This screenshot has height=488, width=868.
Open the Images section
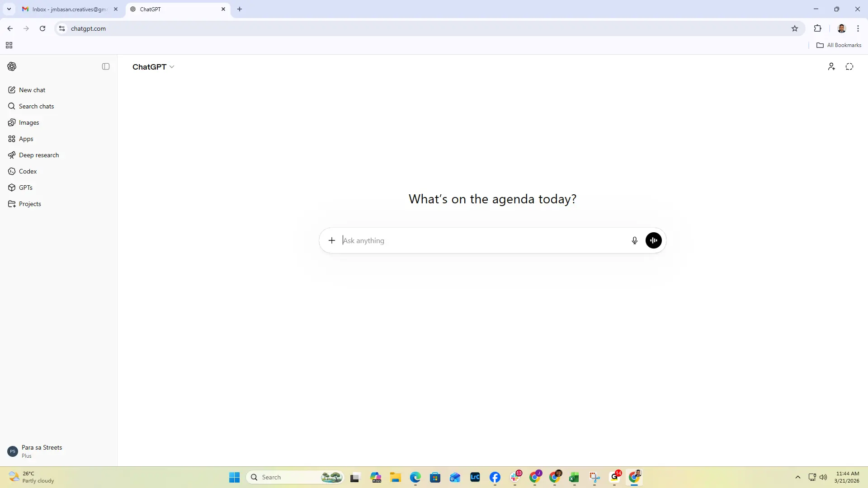pyautogui.click(x=59, y=122)
